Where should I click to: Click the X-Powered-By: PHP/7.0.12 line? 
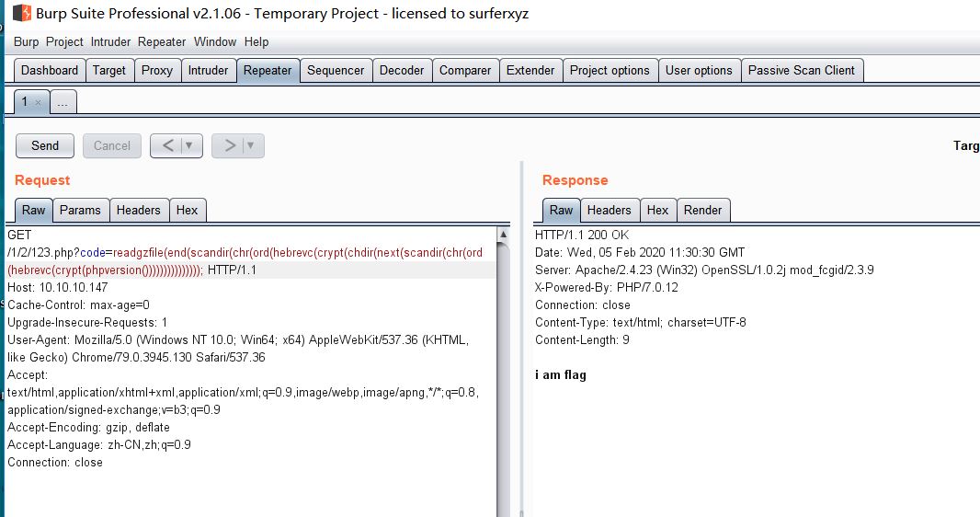point(606,288)
